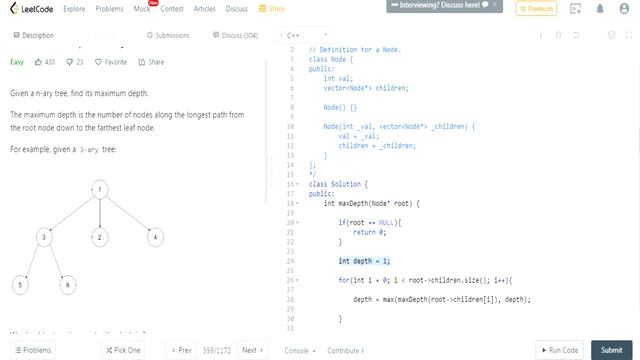Click the Share button
Screen dimensions: 640x360
pyautogui.click(x=151, y=62)
